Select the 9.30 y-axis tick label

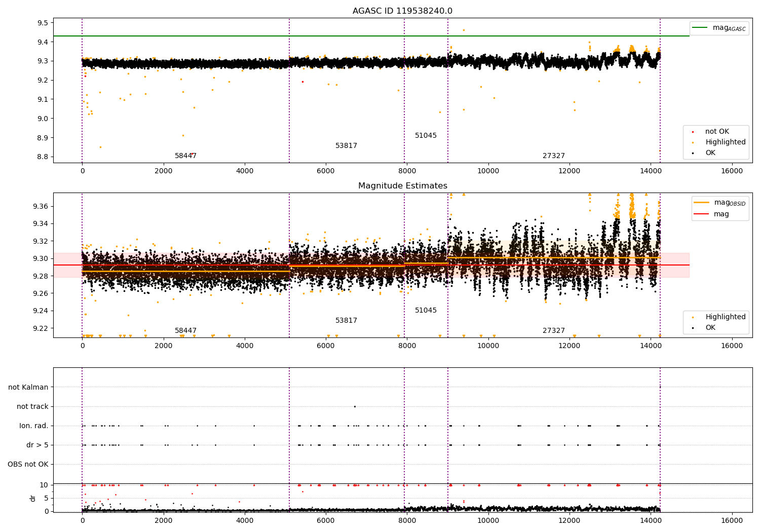pos(41,258)
